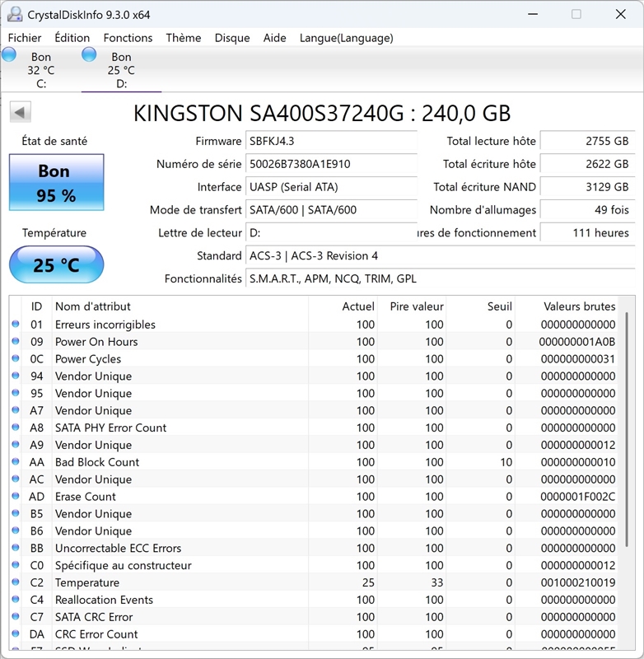Click the KINGSTON SA400S37240G disk title
This screenshot has height=659, width=644.
click(322, 113)
